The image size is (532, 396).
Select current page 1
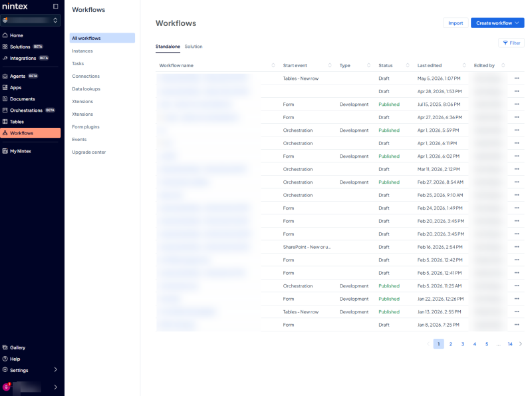[x=439, y=344]
